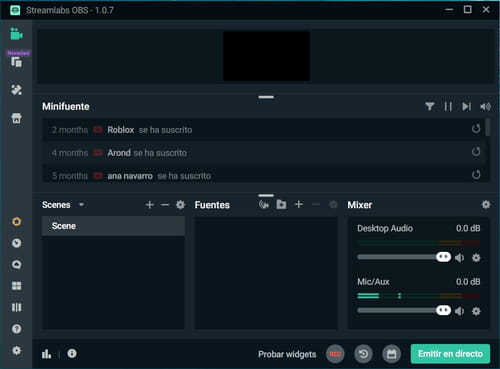Start recording with REC button
The height and width of the screenshot is (369, 500).
coord(335,354)
